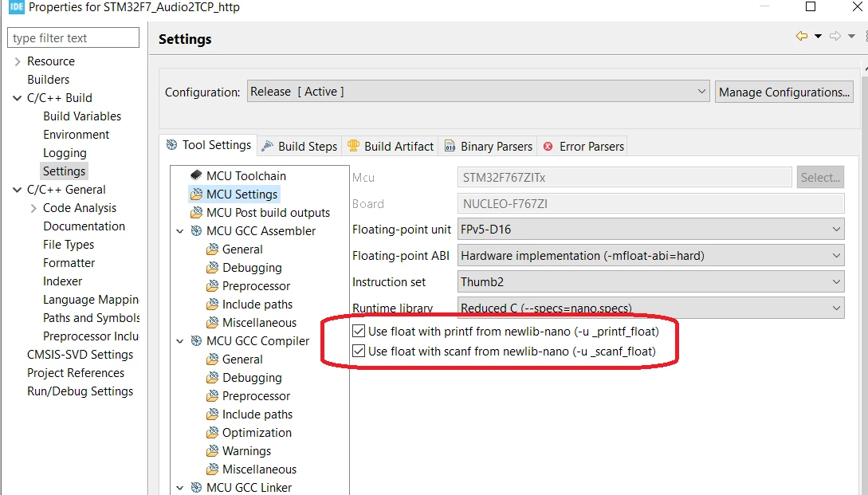
Task: Click the Manage Configurations button
Action: 784,92
